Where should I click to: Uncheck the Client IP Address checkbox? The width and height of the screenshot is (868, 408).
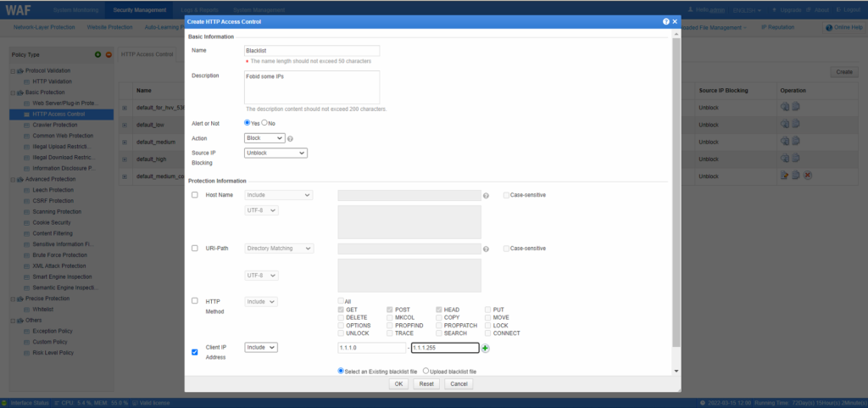[194, 351]
